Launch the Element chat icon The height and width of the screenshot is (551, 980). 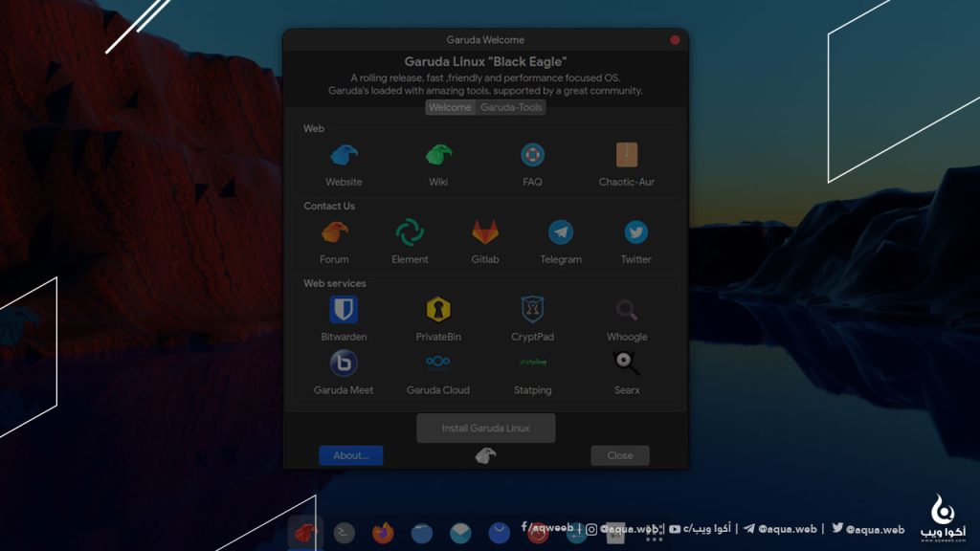tap(410, 233)
